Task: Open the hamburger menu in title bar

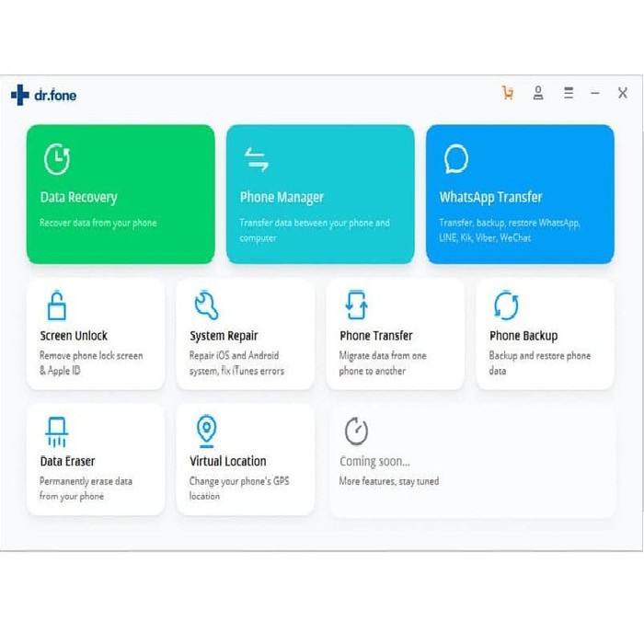Action: point(569,93)
